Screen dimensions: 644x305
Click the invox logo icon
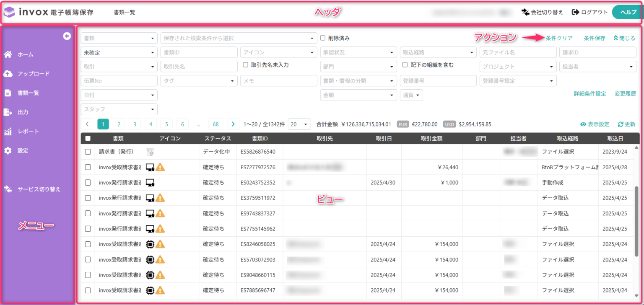tap(10, 12)
